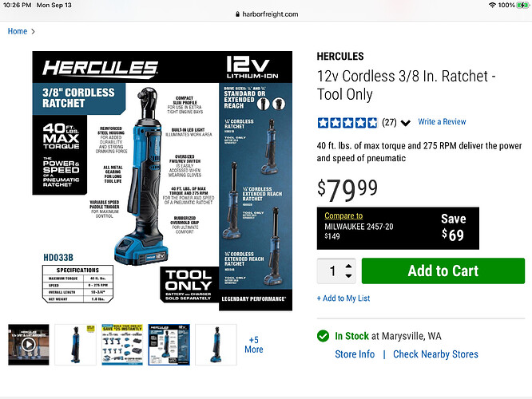The width and height of the screenshot is (532, 399).
Task: Click the green In Stock checkmark icon
Action: pos(323,336)
